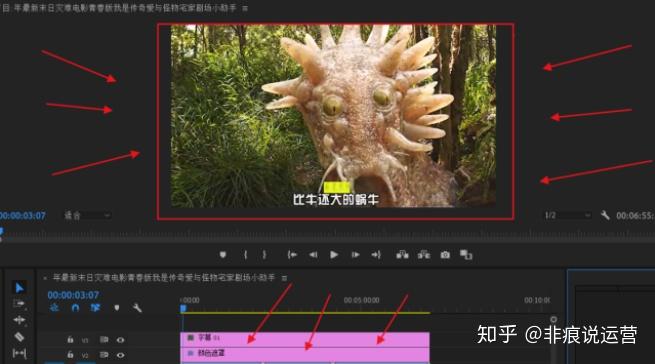Go to Out point
This screenshot has height=364, width=655.
376,255
